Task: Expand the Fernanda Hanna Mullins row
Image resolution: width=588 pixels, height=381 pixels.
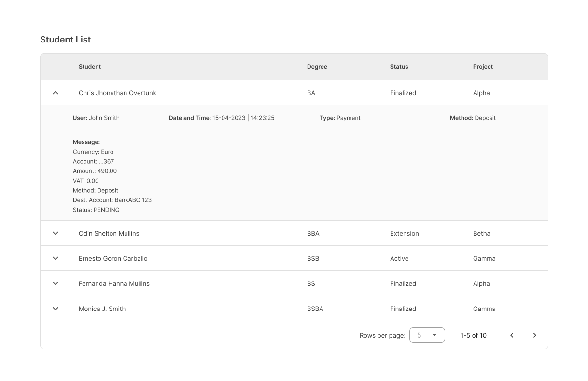Action: click(56, 283)
